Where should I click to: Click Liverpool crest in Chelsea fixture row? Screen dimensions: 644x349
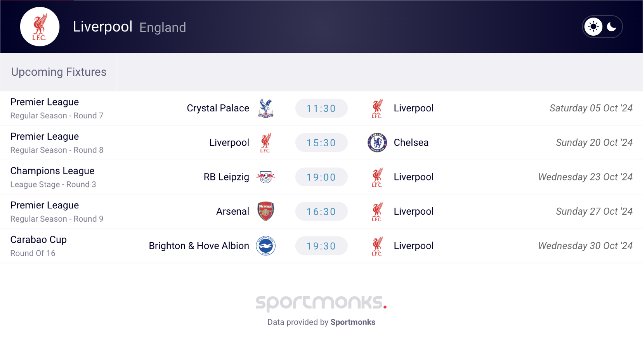266,143
